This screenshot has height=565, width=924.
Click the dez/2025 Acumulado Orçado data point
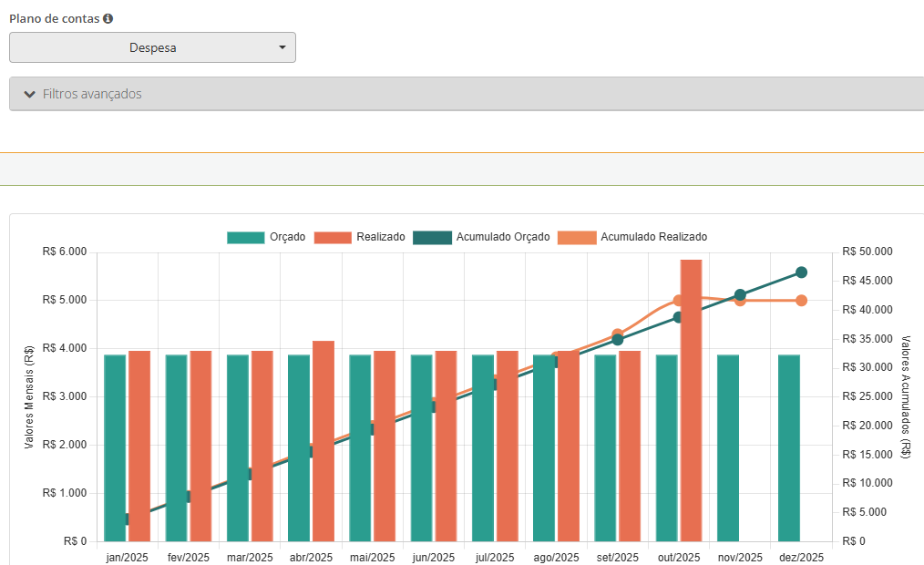click(802, 272)
